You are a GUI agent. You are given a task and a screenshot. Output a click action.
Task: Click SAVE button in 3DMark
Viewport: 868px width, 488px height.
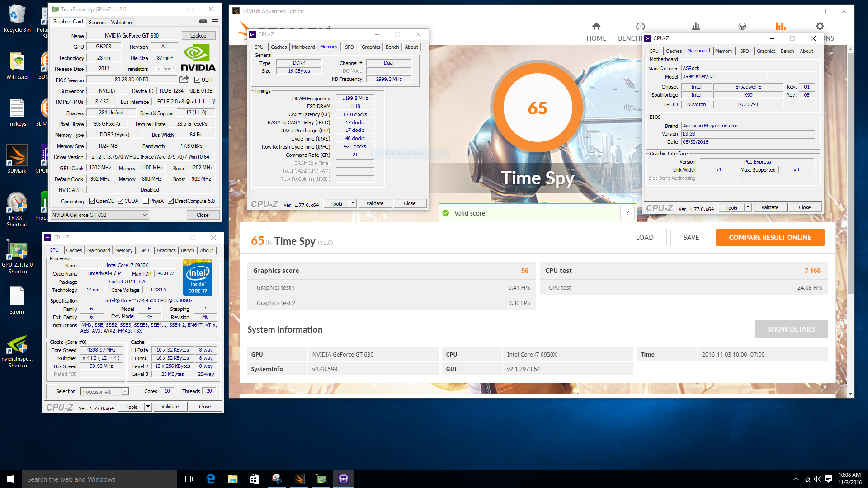pos(691,238)
